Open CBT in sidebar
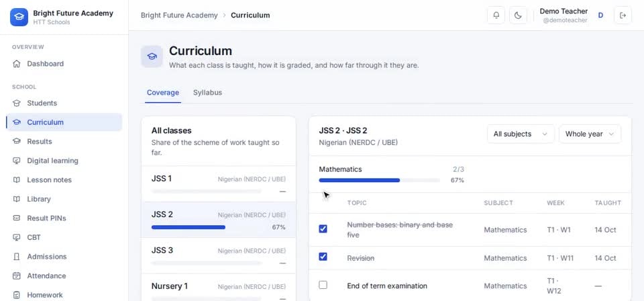644x301 pixels. coord(64,237)
